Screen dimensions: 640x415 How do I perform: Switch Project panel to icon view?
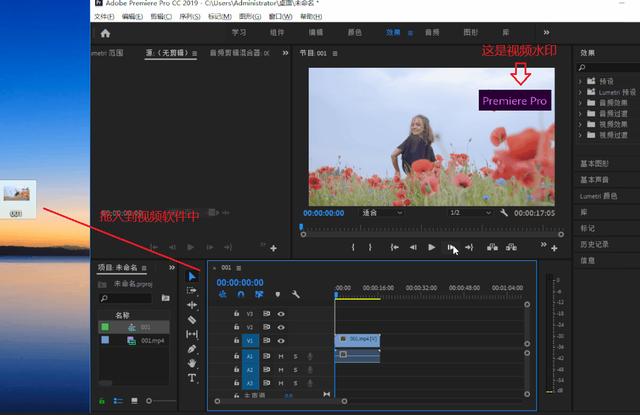(134, 401)
